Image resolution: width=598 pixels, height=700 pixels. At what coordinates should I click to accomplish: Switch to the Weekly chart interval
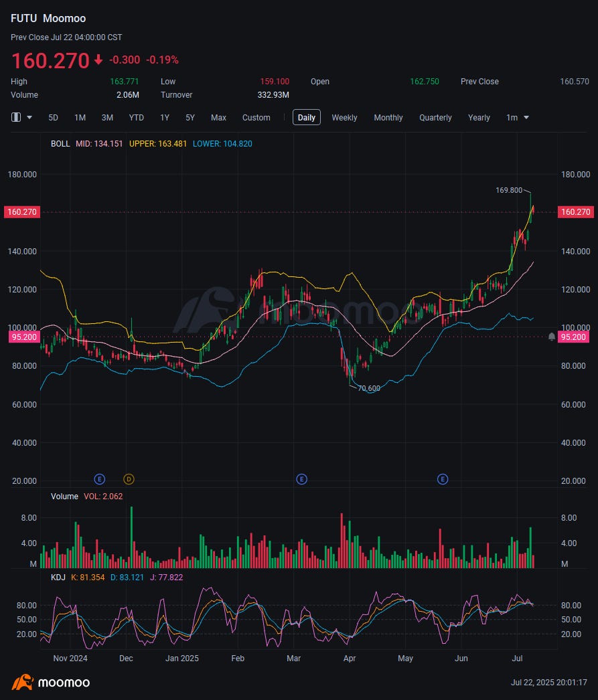tap(344, 117)
